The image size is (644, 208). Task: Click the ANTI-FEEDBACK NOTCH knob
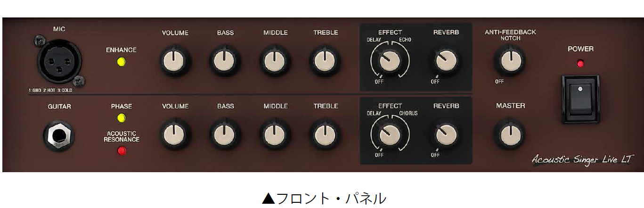(x=509, y=60)
